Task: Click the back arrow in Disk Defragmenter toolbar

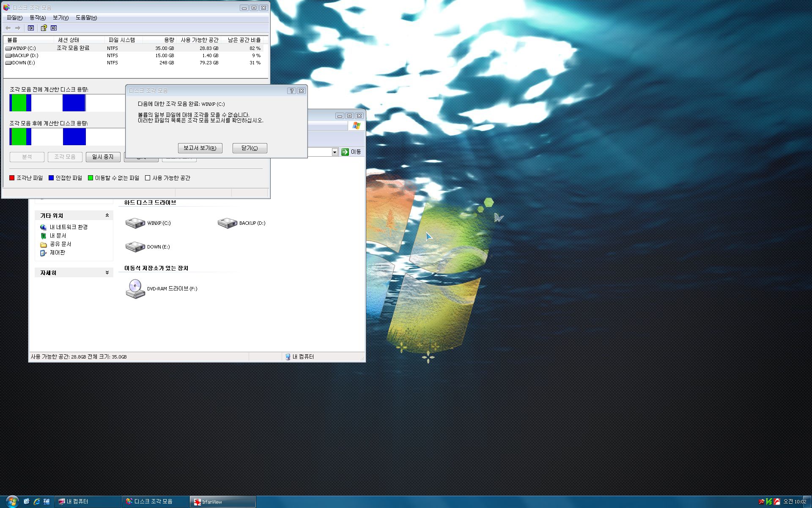Action: click(8, 28)
